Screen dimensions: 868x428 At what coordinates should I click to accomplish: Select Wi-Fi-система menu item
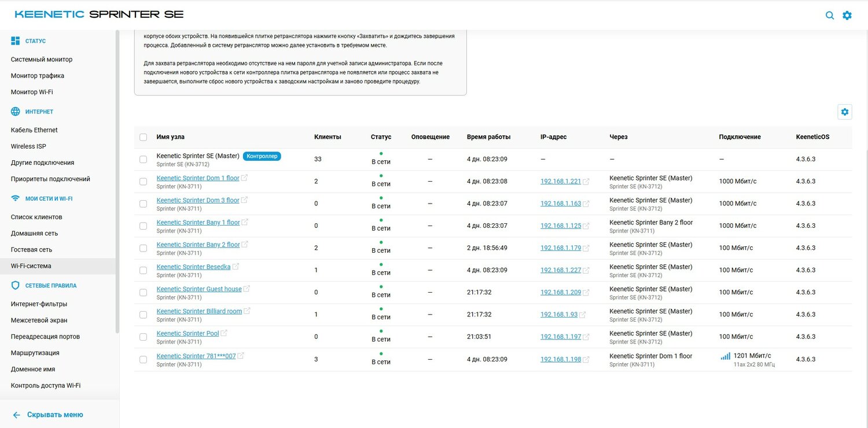coord(58,266)
